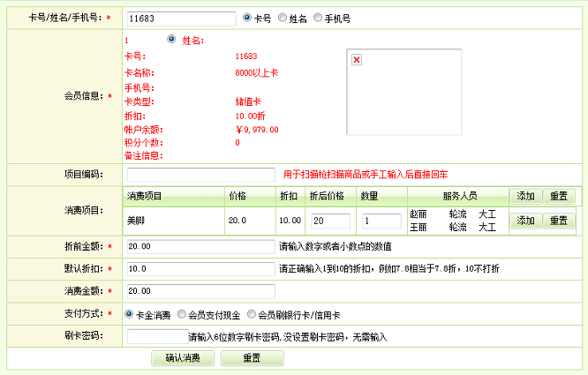Image resolution: width=588 pixels, height=375 pixels.
Task: Click 重置 button in the table header
Action: coord(559,196)
